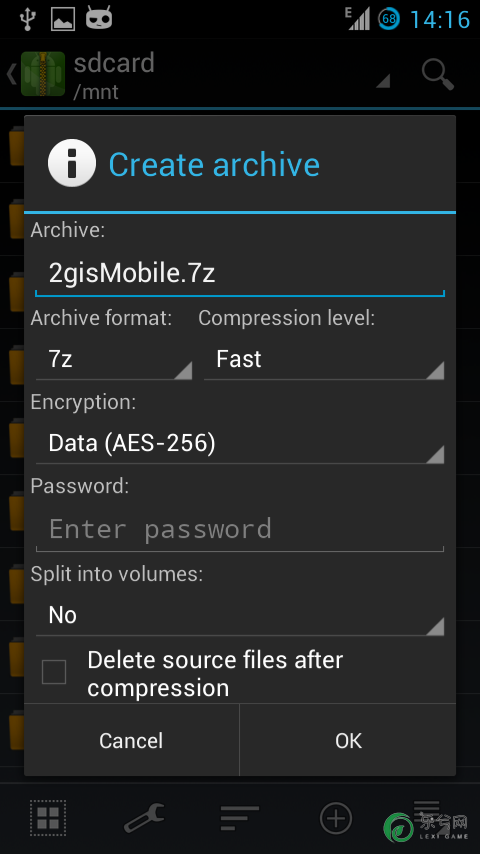Viewport: 480px width, 854px height.
Task: Tap the info icon beside Create archive
Action: 72,163
